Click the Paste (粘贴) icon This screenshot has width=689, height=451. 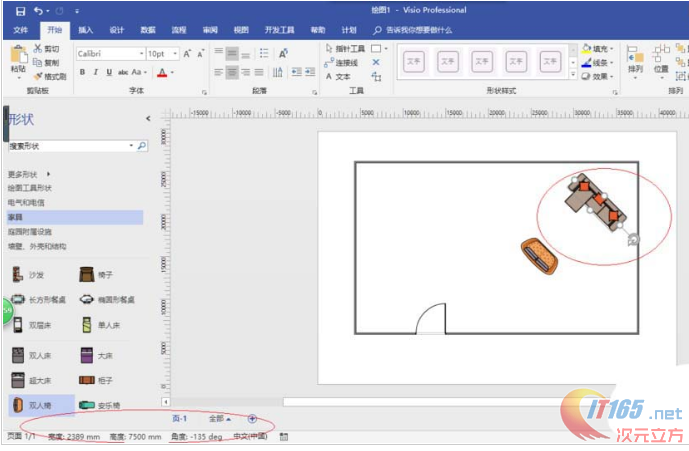tap(18, 60)
